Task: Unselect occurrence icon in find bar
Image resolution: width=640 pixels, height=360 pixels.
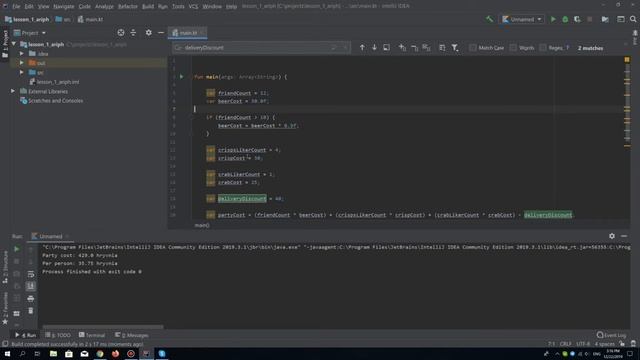Action: 415,48
